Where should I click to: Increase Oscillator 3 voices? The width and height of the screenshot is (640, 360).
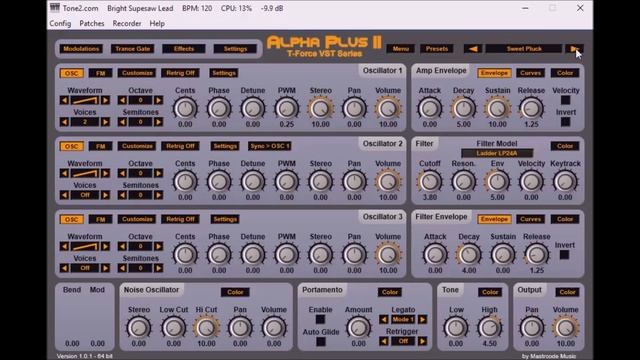(x=105, y=268)
